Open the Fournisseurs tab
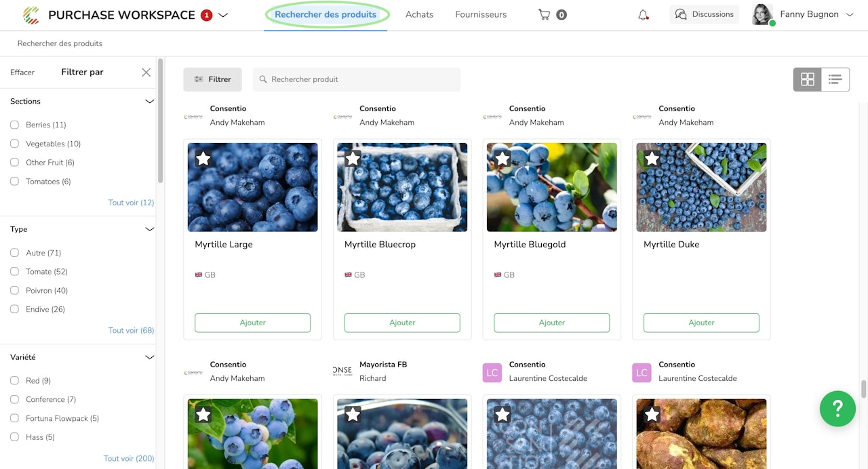 coord(481,14)
